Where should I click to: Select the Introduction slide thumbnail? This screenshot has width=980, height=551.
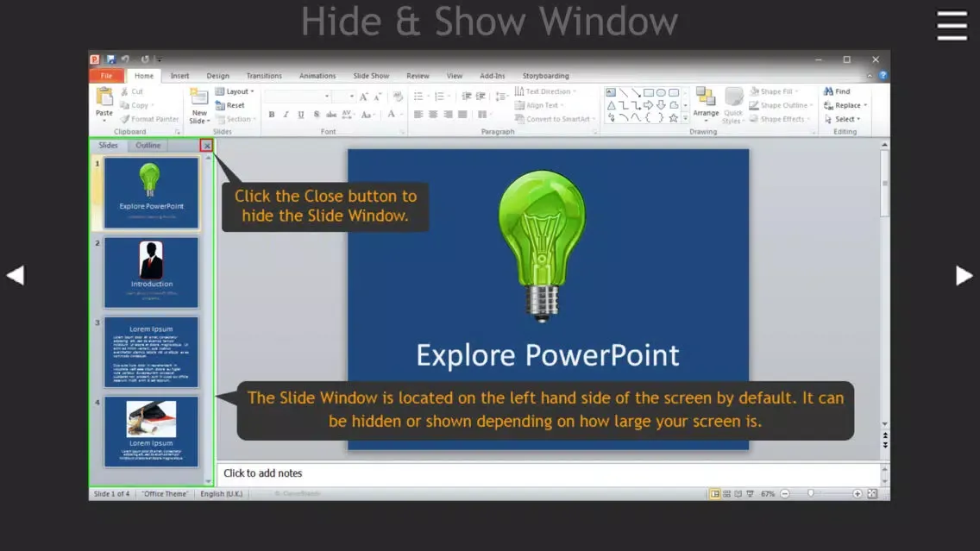151,272
